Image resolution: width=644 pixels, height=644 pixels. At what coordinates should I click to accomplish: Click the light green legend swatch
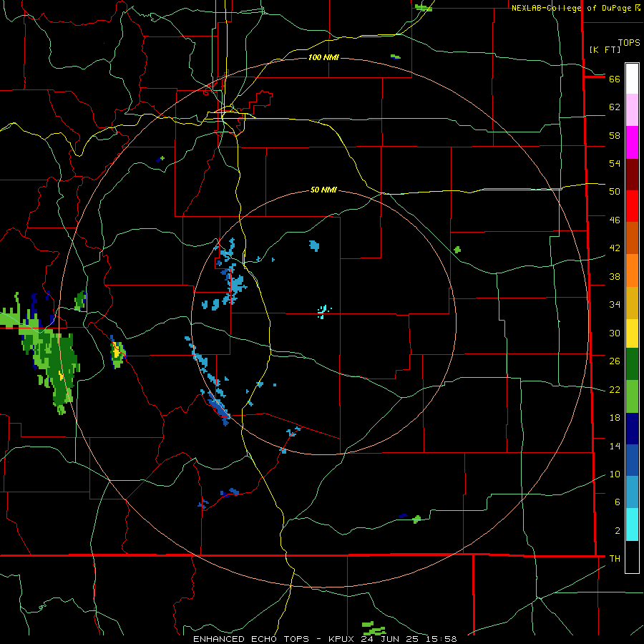(x=632, y=396)
